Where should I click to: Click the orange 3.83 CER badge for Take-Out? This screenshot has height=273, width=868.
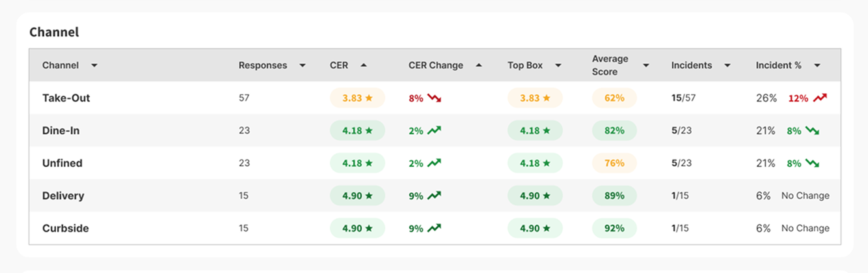pos(357,98)
